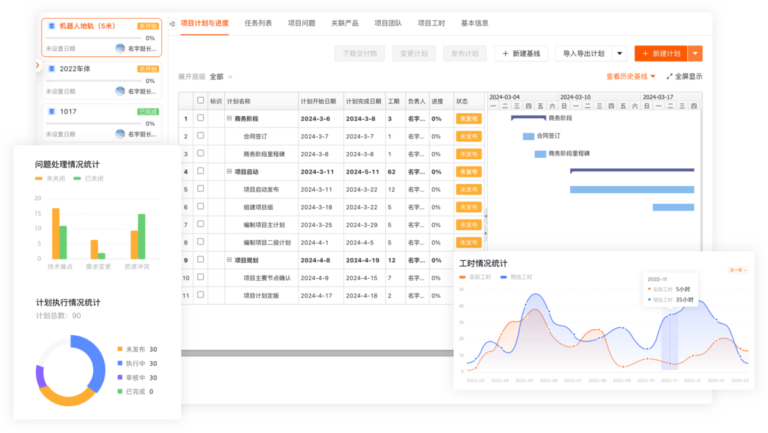Click the 机器人地轨 project card icon
Viewport: 768px width, 433px height.
click(x=51, y=26)
